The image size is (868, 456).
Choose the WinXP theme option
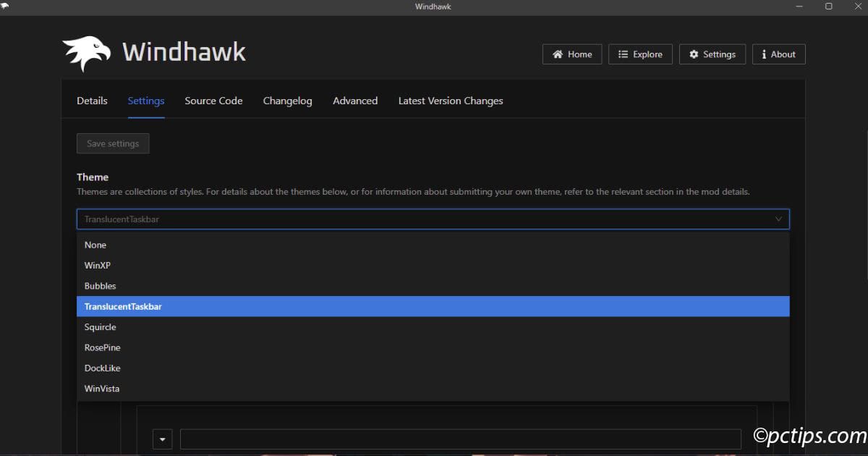[x=433, y=266]
